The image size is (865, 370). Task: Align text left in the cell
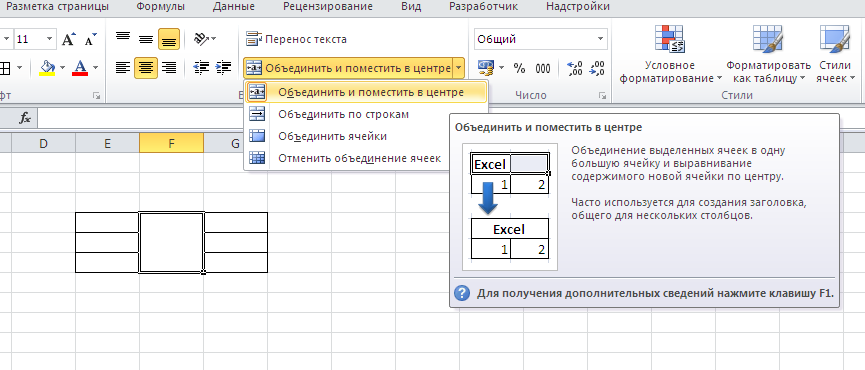pyautogui.click(x=122, y=68)
